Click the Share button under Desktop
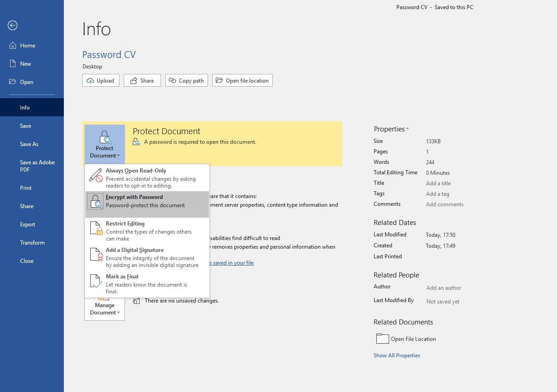Image resolution: width=557 pixels, height=392 pixels. [142, 81]
